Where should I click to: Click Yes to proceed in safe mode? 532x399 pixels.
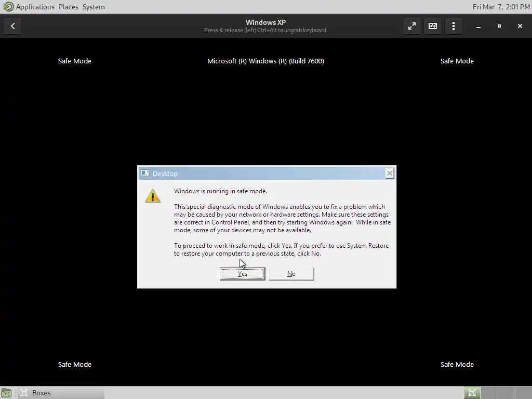(242, 273)
